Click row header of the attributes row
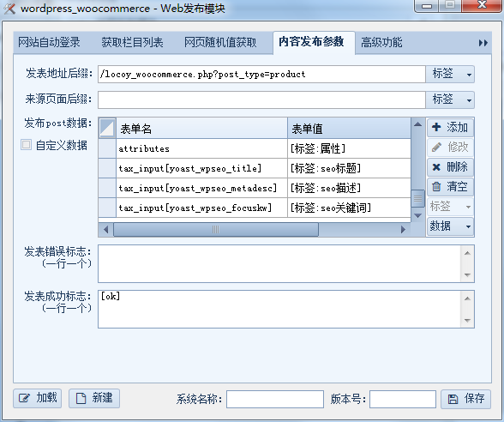 click(x=107, y=148)
